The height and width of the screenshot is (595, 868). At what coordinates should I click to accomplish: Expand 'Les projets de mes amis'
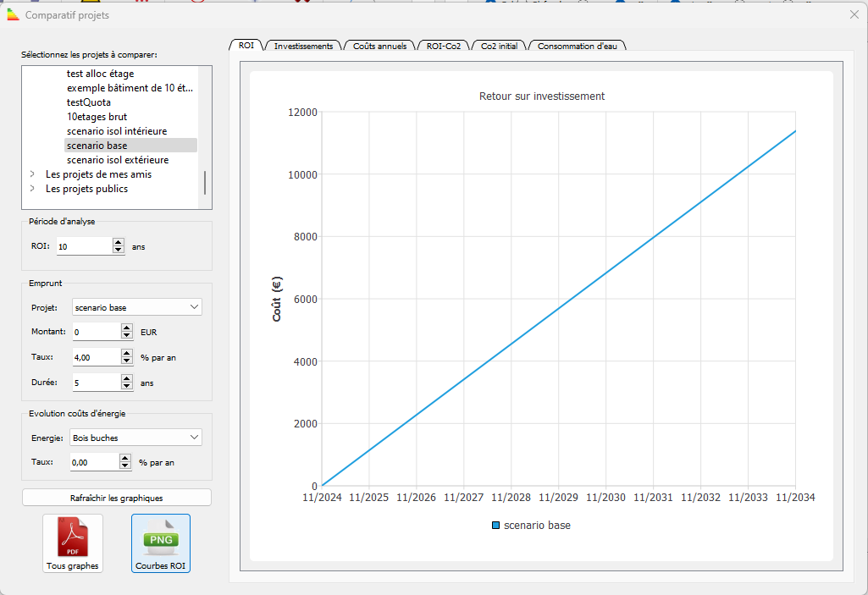(32, 174)
